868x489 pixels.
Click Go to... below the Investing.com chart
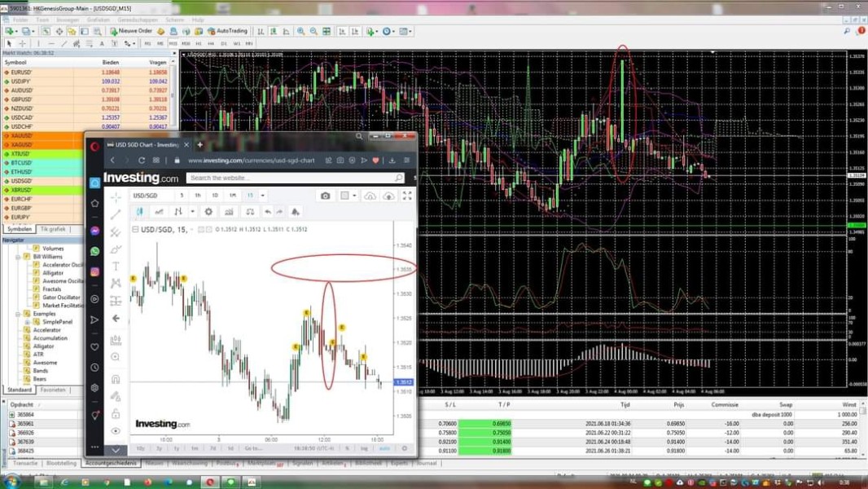(253, 448)
